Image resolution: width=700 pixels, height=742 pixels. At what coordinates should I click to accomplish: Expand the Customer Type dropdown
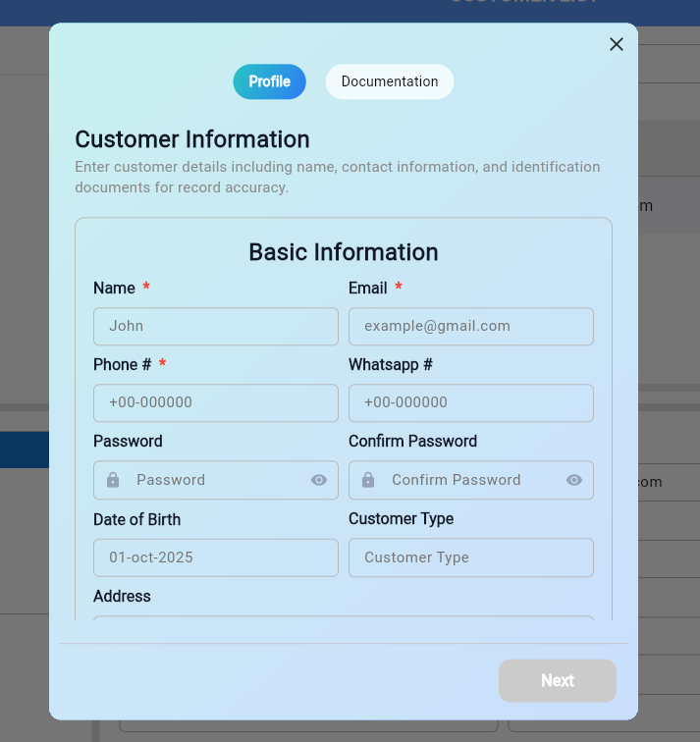pos(471,557)
